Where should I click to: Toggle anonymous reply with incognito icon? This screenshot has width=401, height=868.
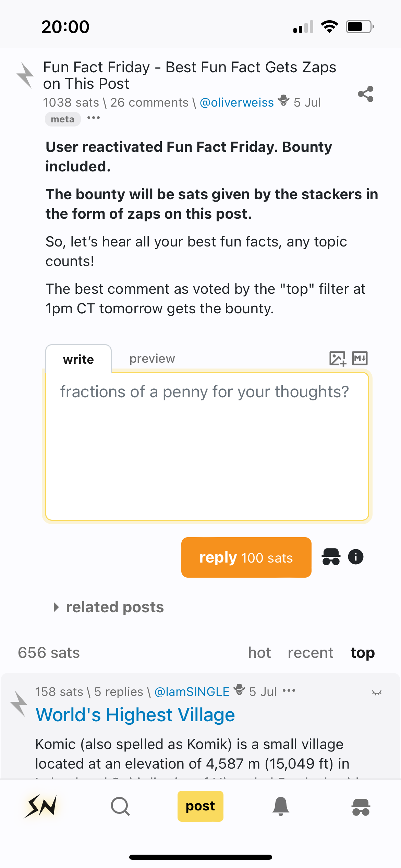point(331,557)
